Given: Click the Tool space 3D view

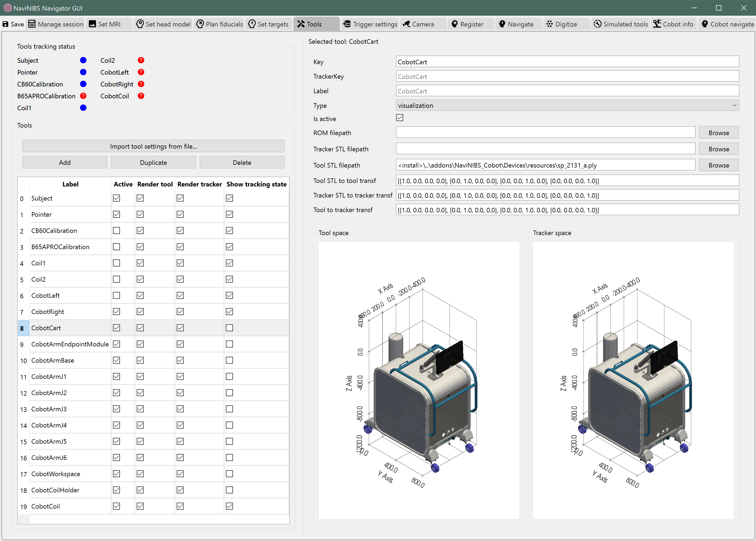Looking at the screenshot, I should click(x=419, y=380).
